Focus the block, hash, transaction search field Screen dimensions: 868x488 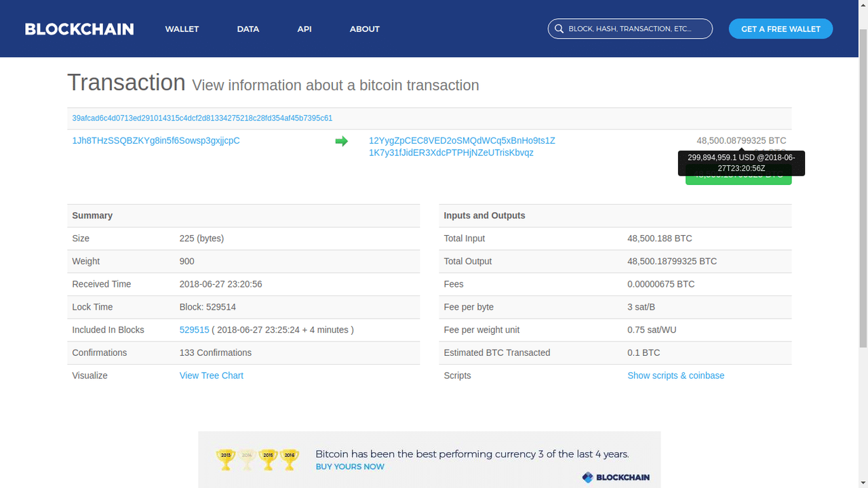[630, 28]
